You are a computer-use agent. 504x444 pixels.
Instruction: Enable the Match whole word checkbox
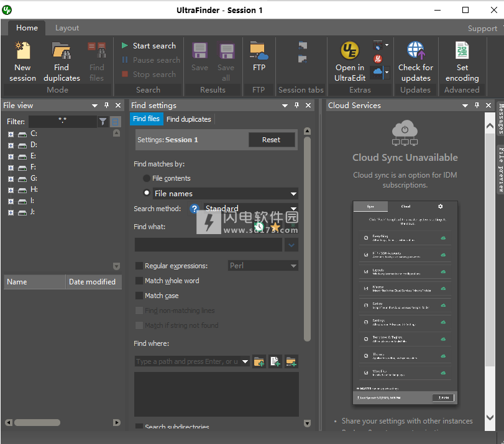tap(139, 281)
